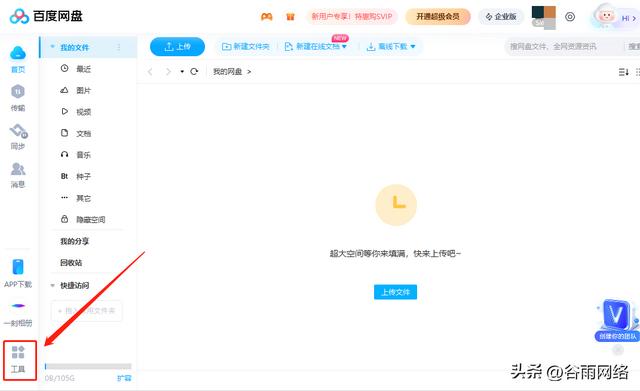Open 我的分享 my shares
The height and width of the screenshot is (391, 640).
tap(74, 241)
